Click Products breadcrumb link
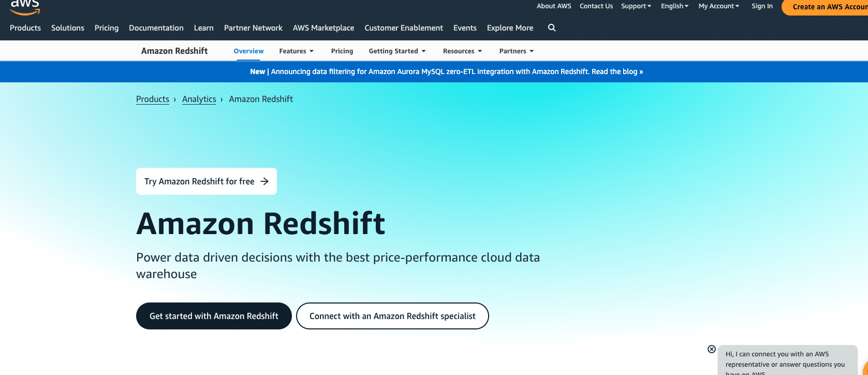The image size is (868, 375). click(x=153, y=99)
